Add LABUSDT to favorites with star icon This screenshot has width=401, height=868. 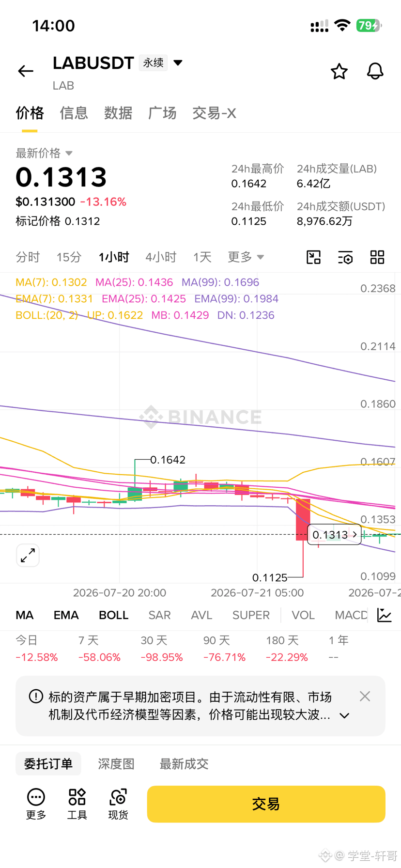click(x=339, y=71)
